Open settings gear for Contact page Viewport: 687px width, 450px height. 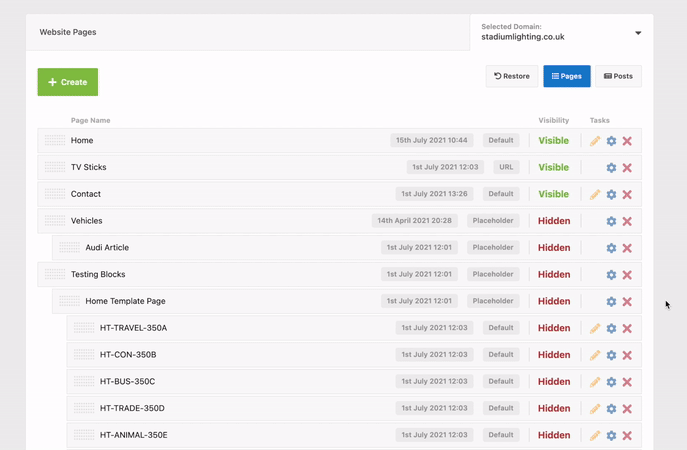pyautogui.click(x=611, y=194)
